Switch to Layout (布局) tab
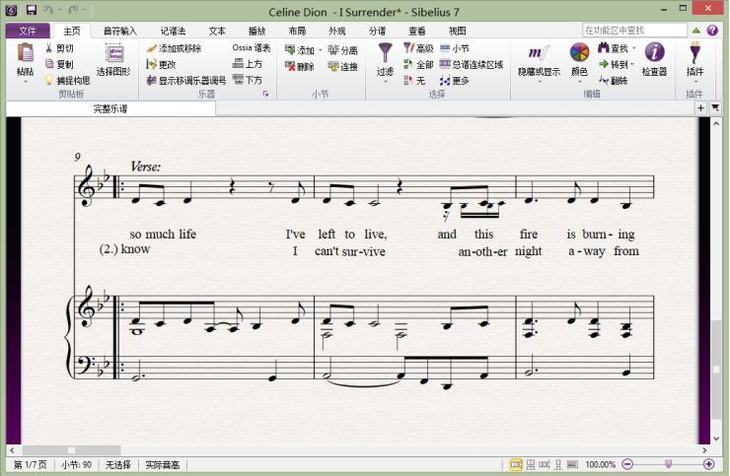 (297, 31)
